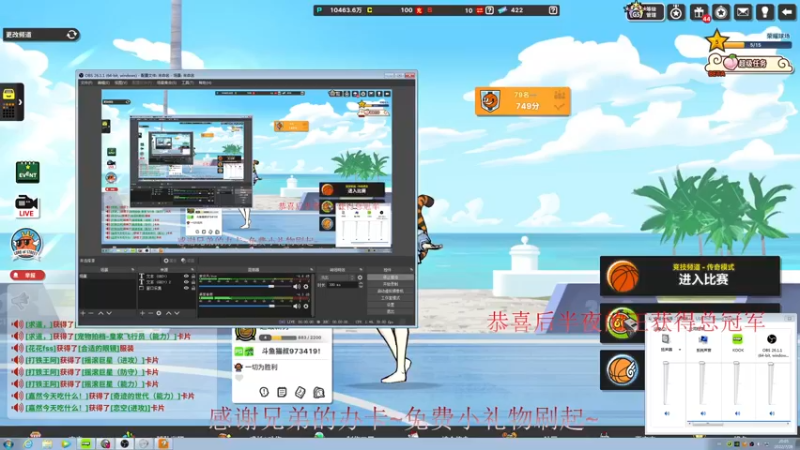This screenshot has height=450, width=800.
Task: Open the Windows Start button
Action: click(7, 444)
